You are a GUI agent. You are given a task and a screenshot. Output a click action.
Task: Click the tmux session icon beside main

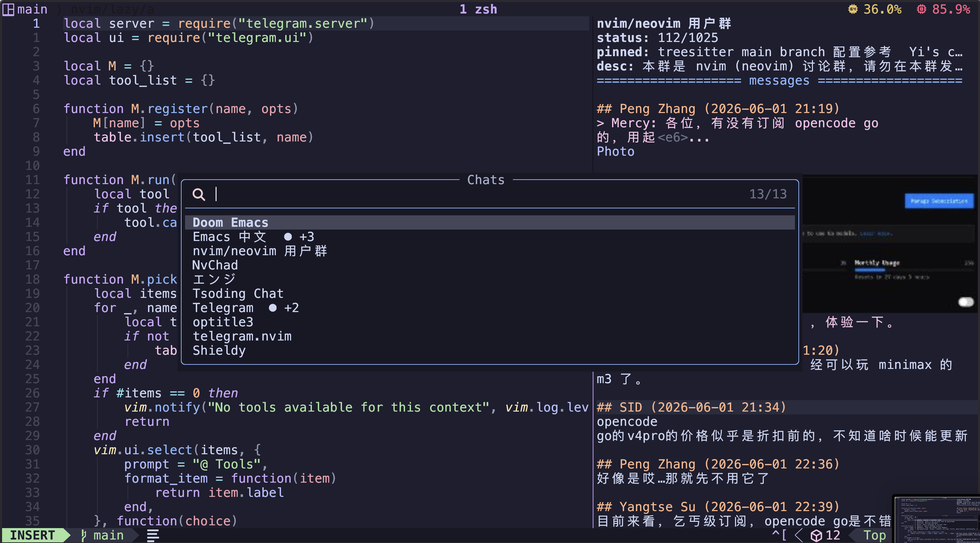[8, 9]
